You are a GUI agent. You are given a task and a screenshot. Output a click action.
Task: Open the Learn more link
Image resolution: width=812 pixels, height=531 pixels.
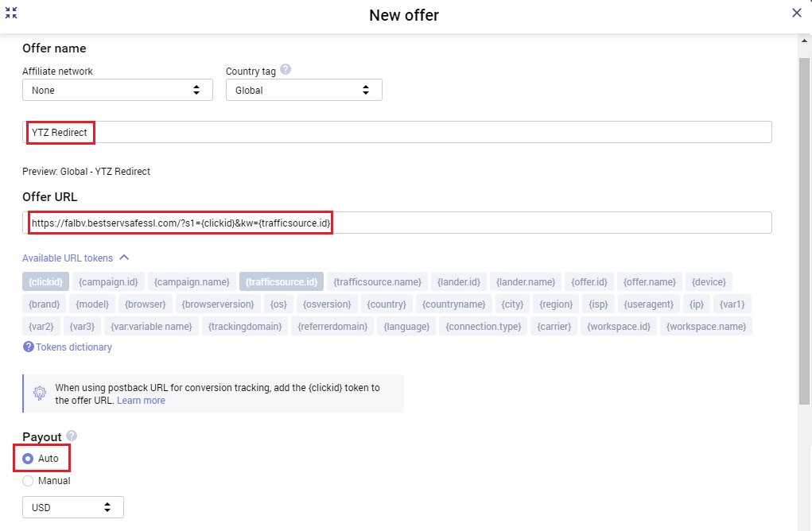pos(141,401)
